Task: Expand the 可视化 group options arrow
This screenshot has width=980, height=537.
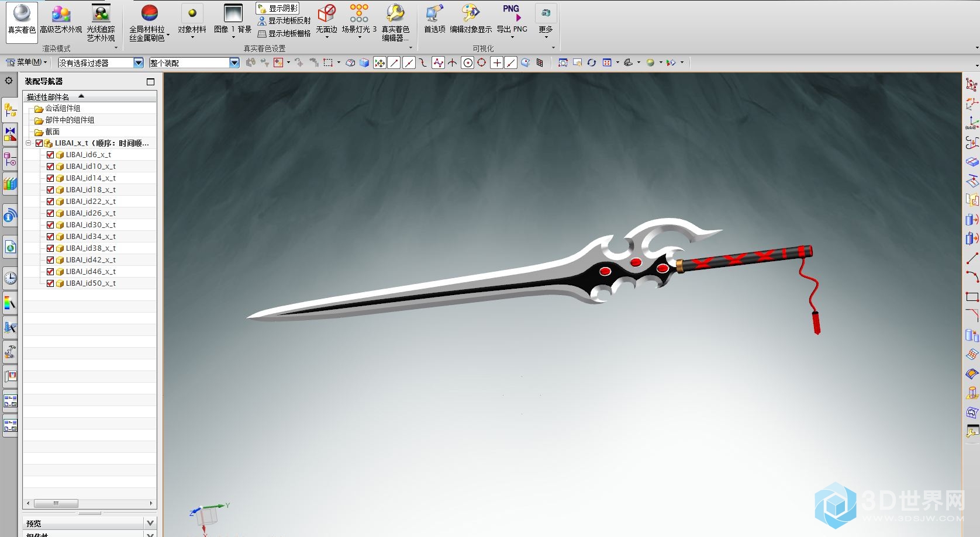Action: 553,48
